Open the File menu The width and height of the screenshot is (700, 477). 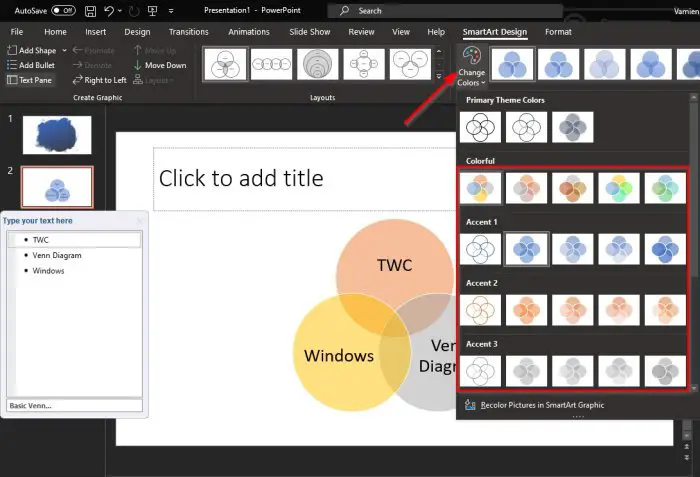coord(17,32)
